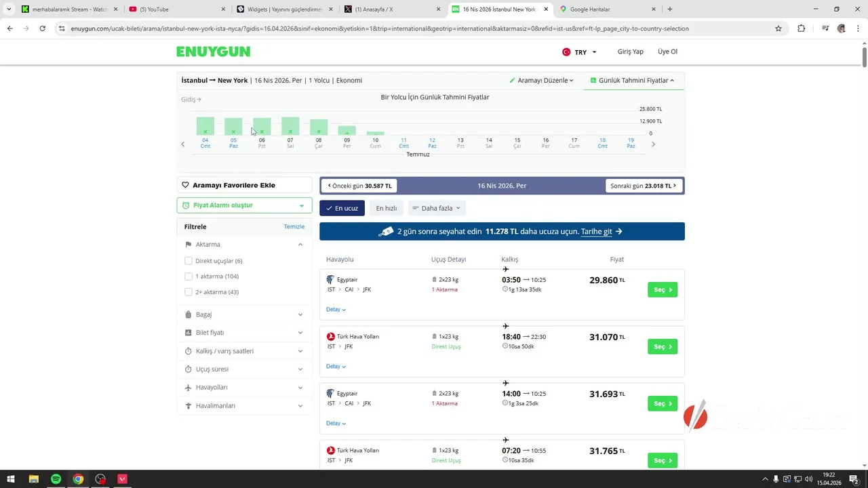Check the 2+ aktarma (43) filter

click(189, 292)
